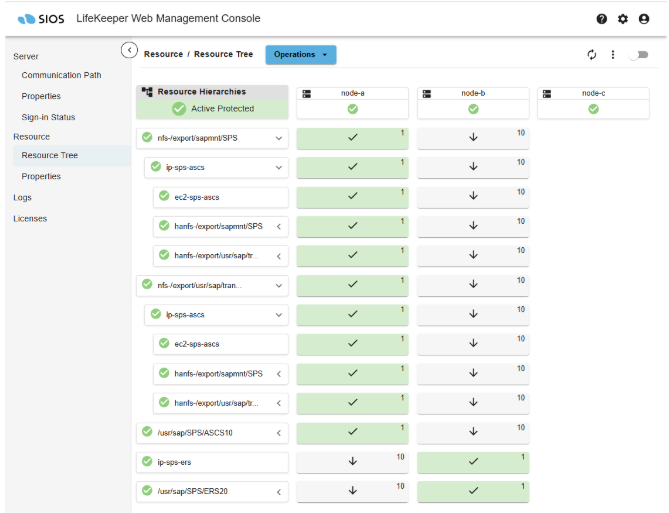Toggle the switch in the top-right toolbar
This screenshot has width=669, height=513.
637,55
